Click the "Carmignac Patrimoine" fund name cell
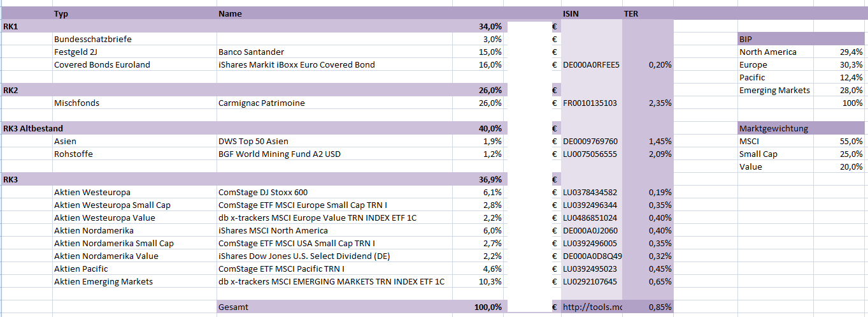868x317 pixels. click(261, 103)
